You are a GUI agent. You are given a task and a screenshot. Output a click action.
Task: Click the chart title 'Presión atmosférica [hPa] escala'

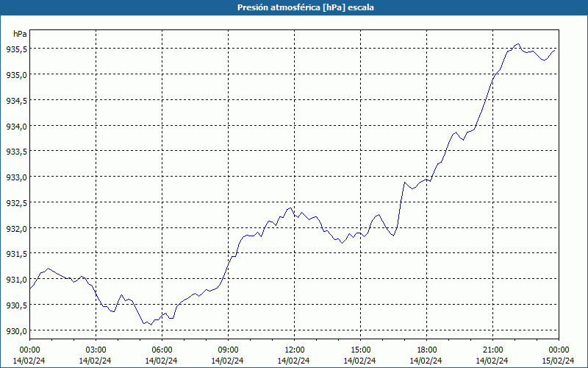coord(305,7)
